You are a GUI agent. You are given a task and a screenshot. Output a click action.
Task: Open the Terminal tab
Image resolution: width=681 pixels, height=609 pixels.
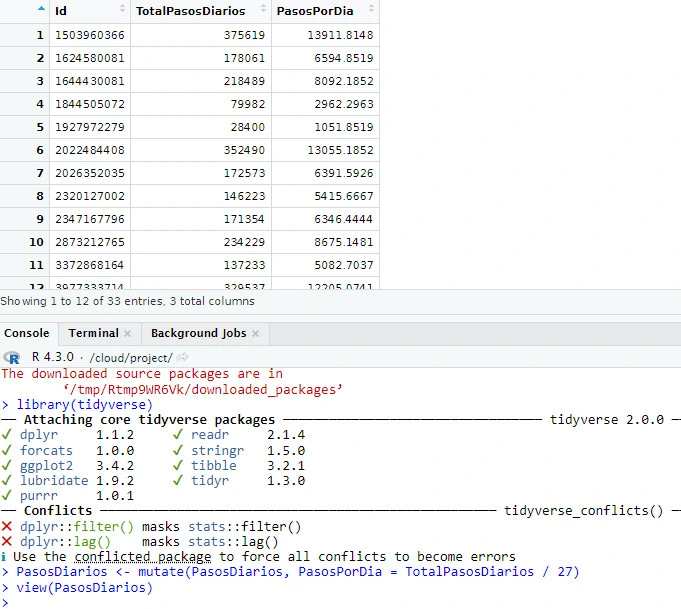[93, 333]
